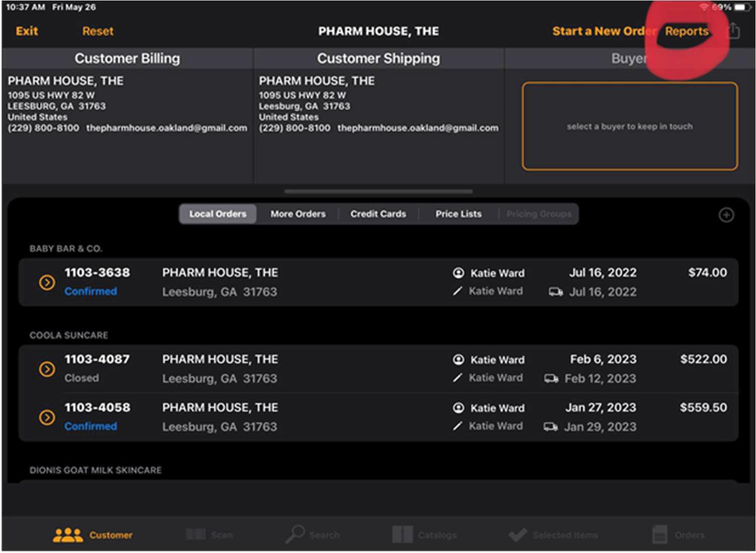The height and width of the screenshot is (553, 756).
Task: Open the Reports button
Action: (687, 31)
